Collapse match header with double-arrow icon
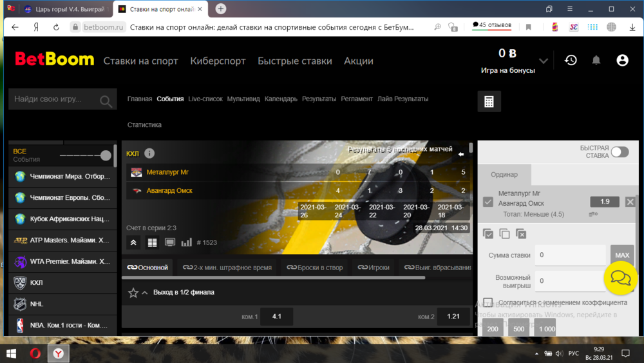The height and width of the screenshot is (363, 644). (133, 242)
